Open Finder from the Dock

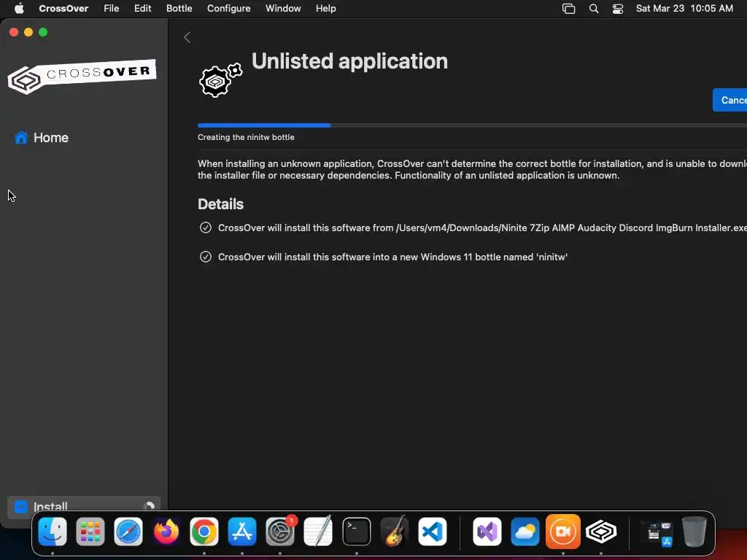pyautogui.click(x=53, y=532)
